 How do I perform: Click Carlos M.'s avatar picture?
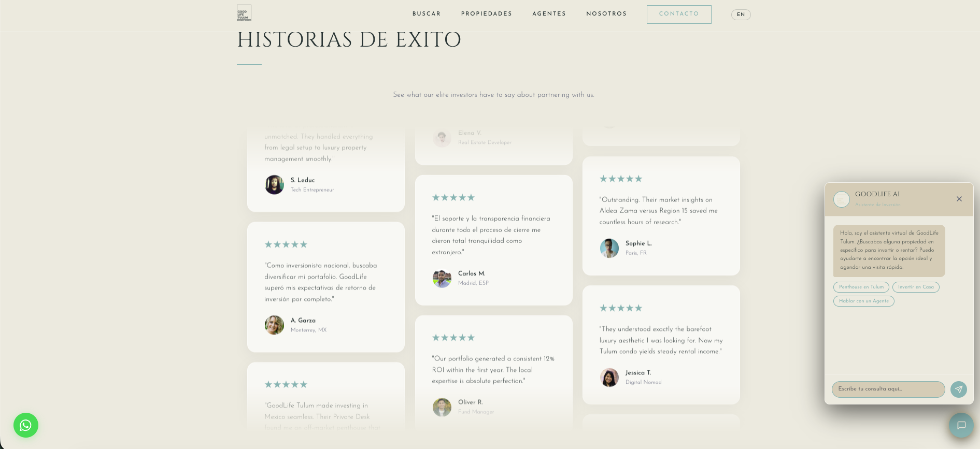[442, 278]
